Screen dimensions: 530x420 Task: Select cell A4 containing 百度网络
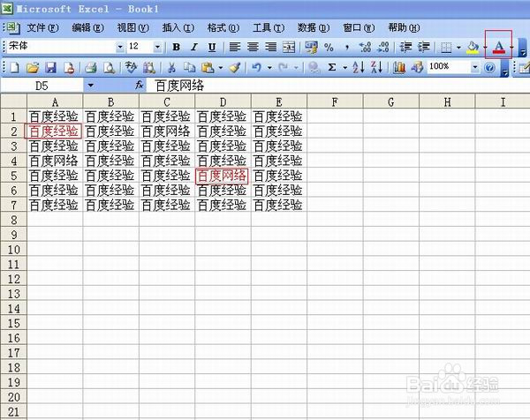pyautogui.click(x=55, y=161)
